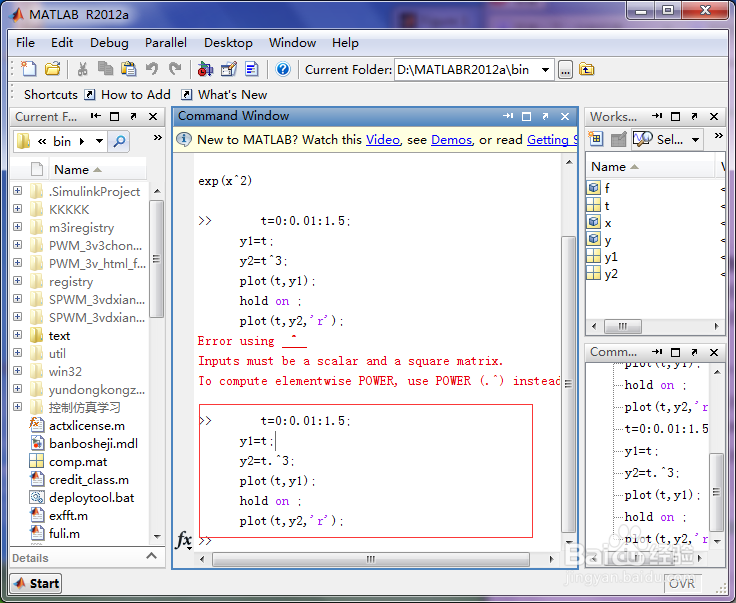Click the Select data to plot icon
The image size is (736, 603).
[643, 139]
